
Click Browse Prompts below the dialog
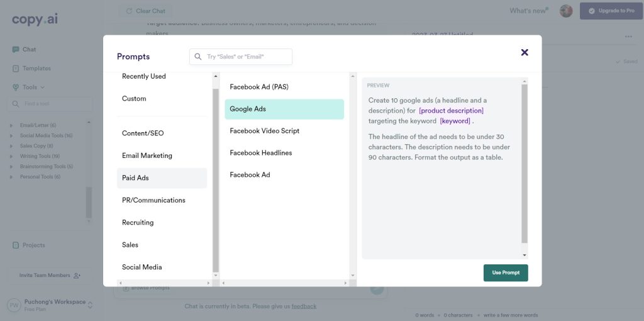tap(147, 288)
